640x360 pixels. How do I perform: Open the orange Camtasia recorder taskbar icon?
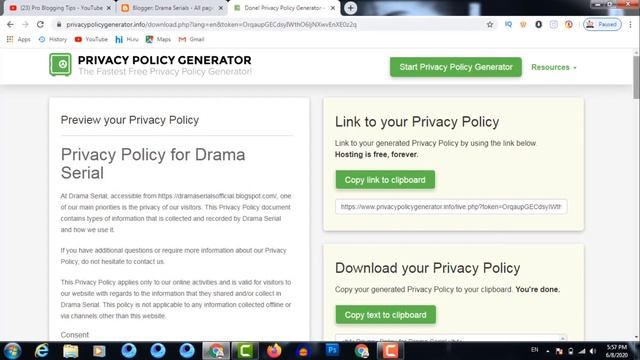coord(390,351)
